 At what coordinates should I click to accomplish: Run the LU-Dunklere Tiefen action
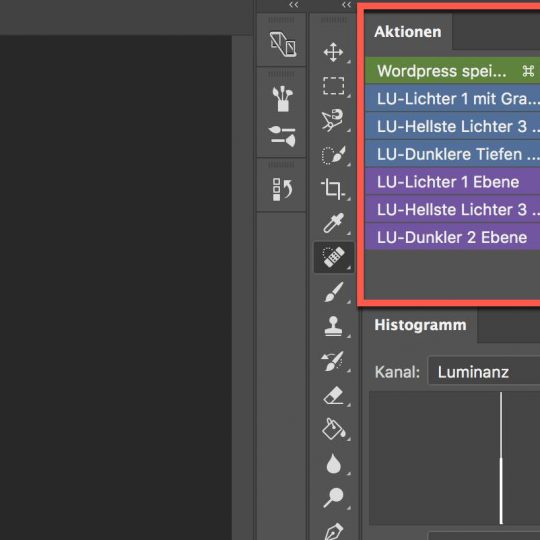point(453,154)
